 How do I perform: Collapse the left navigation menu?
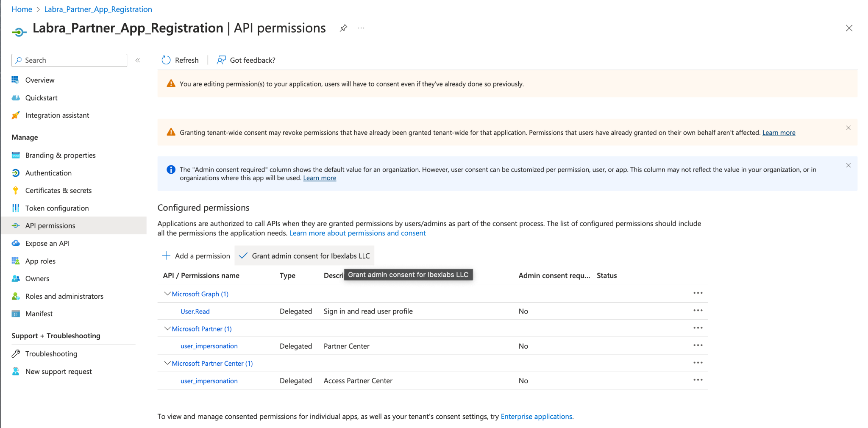pos(138,60)
